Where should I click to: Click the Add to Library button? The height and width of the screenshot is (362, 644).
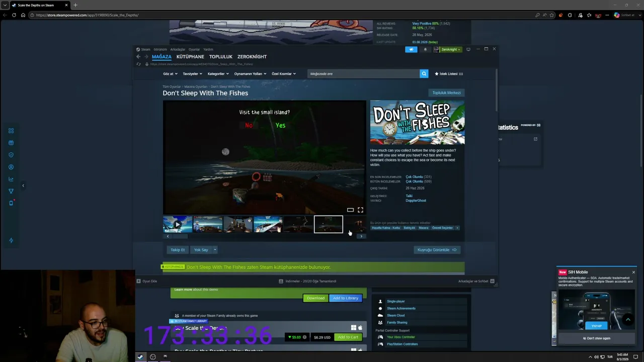[346, 298]
